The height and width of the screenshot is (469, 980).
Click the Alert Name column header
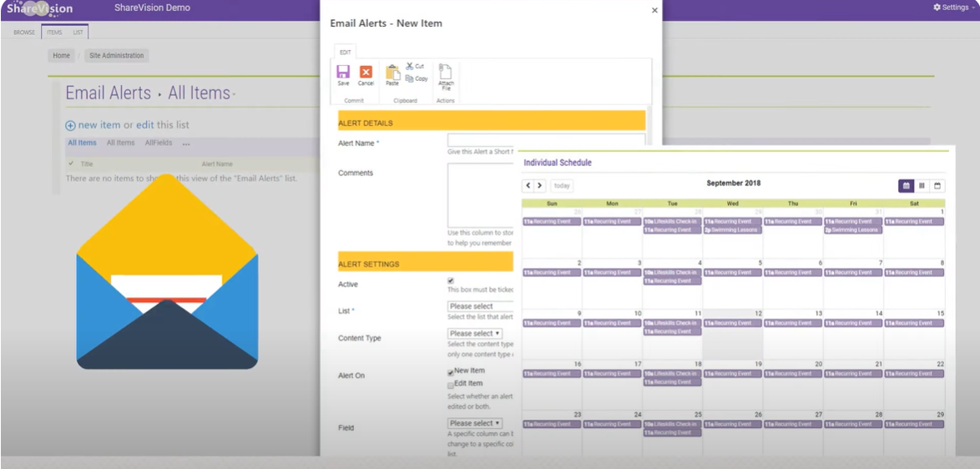(x=217, y=164)
